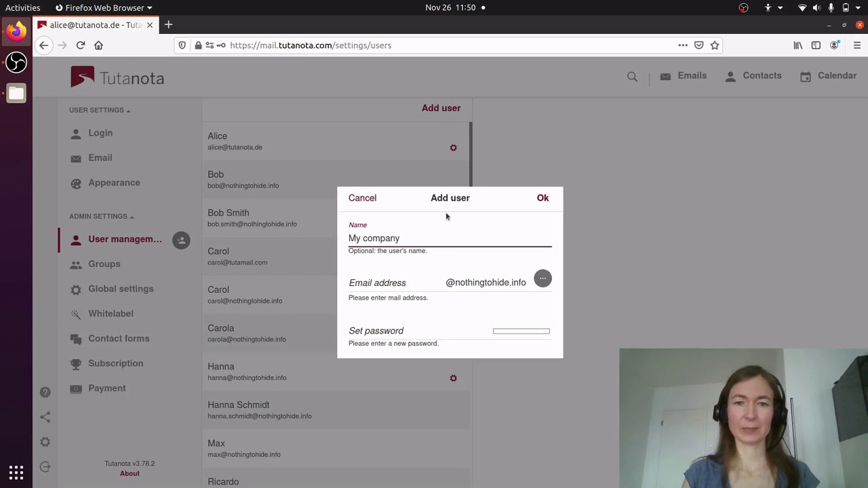
Task: Reload the page
Action: [x=81, y=45]
